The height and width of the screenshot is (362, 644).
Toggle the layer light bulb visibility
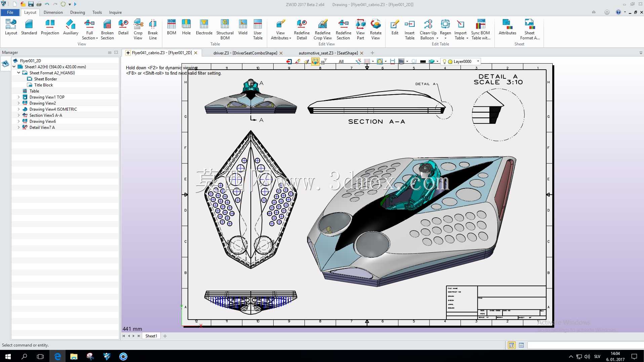click(x=444, y=62)
